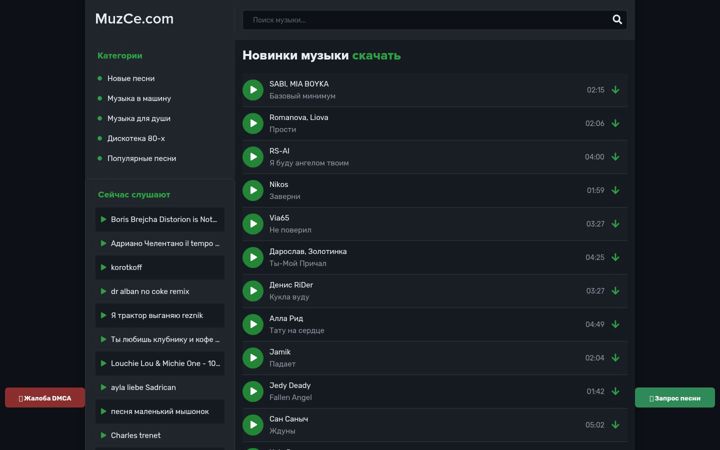
Task: Download the Денис RiDer track
Action: [x=615, y=291]
